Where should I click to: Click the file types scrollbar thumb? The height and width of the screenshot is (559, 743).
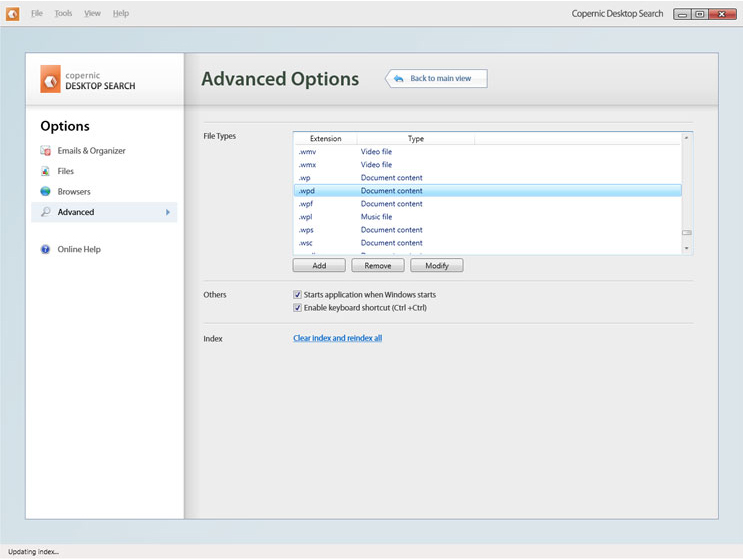point(687,233)
